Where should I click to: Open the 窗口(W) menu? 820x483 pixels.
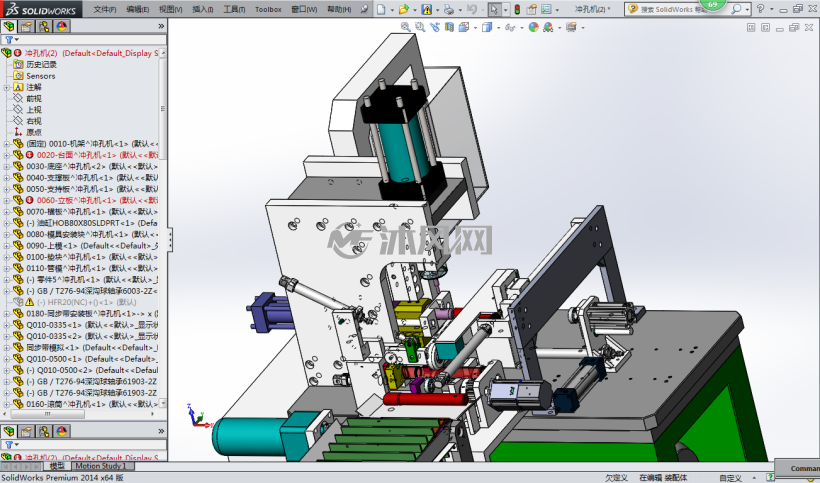click(304, 9)
